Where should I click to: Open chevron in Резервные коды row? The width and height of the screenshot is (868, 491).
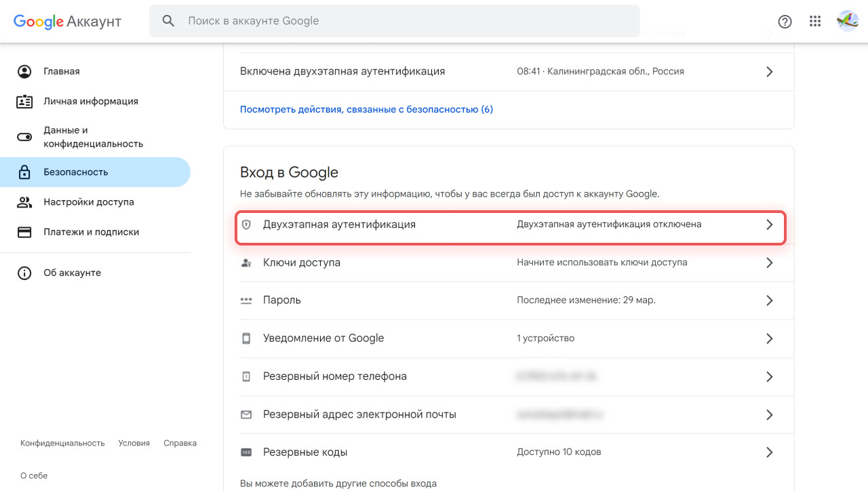coord(769,452)
